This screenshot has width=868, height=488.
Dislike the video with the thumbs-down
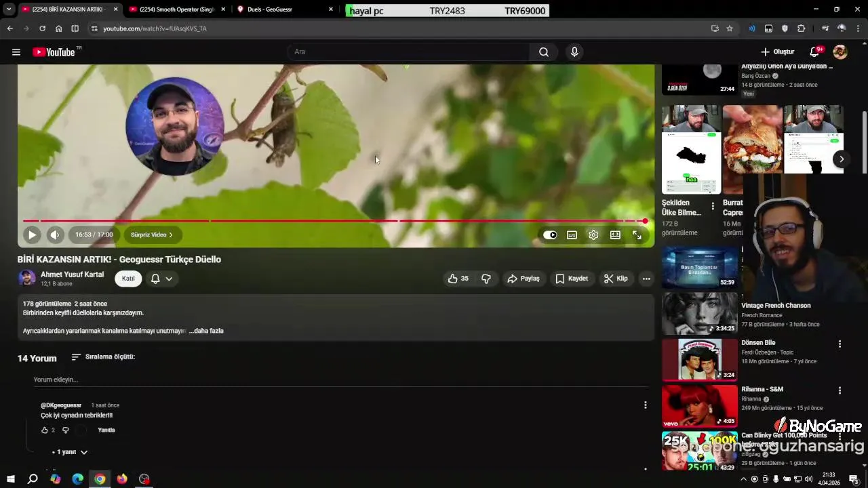pos(486,279)
